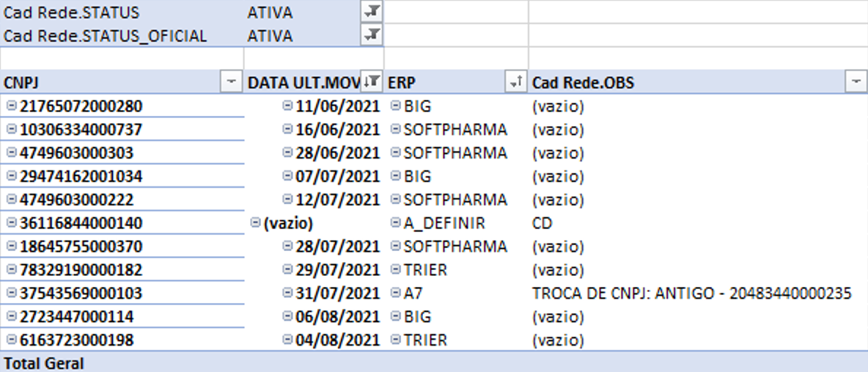This screenshot has width=868, height=372.
Task: Collapse CNPJ 21765072000280 row
Action: click(11, 106)
